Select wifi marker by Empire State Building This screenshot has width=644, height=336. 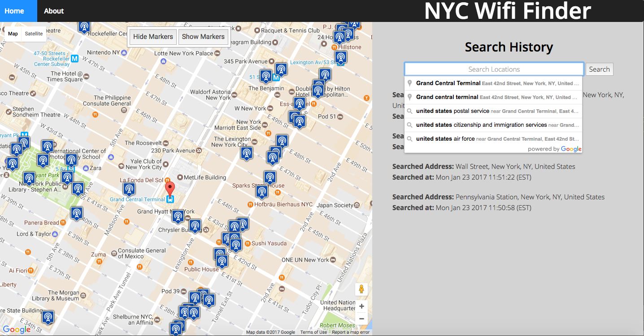click(x=48, y=317)
